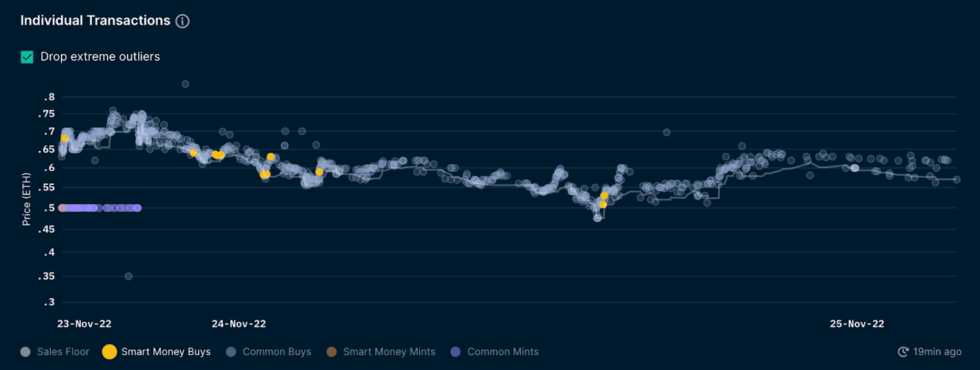Click the yellow Smart Money Buys dot
The height and width of the screenshot is (370, 980).
coord(109,352)
